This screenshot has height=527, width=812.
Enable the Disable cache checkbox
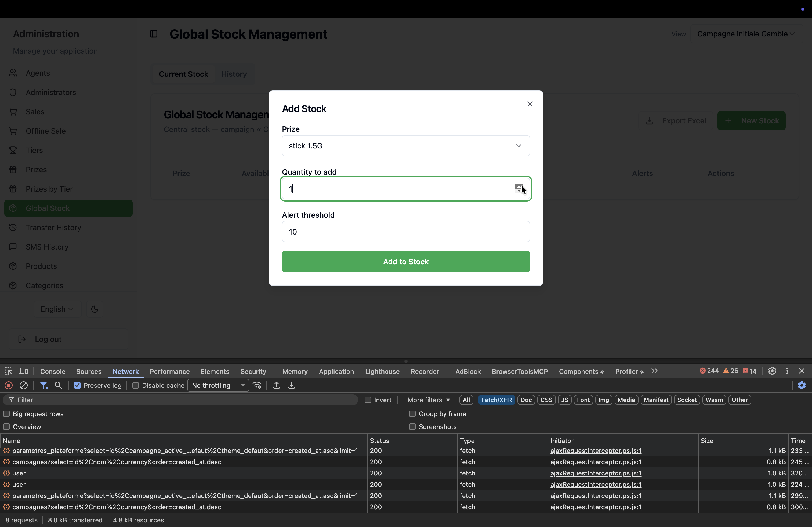pos(135,385)
